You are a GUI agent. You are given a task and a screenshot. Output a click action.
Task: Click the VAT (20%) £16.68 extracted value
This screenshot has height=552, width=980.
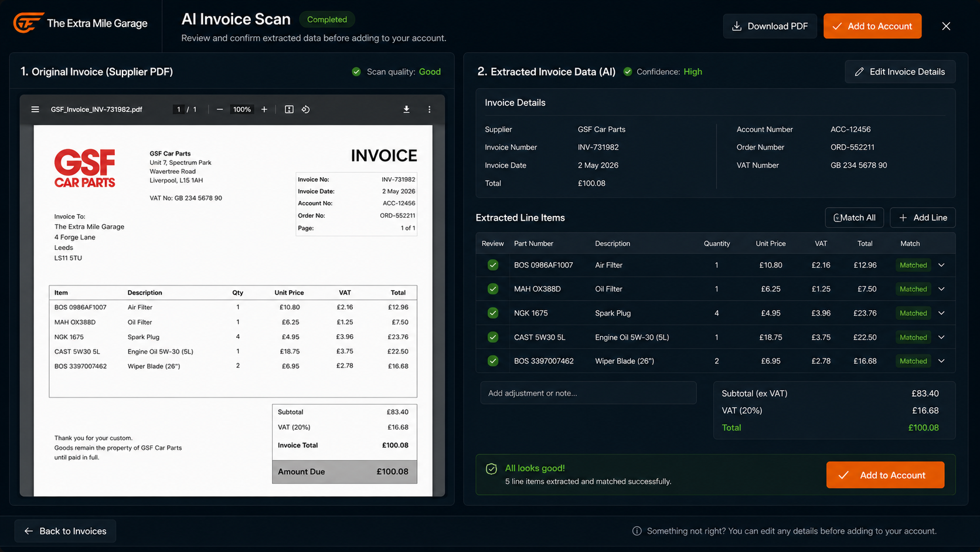925,411
